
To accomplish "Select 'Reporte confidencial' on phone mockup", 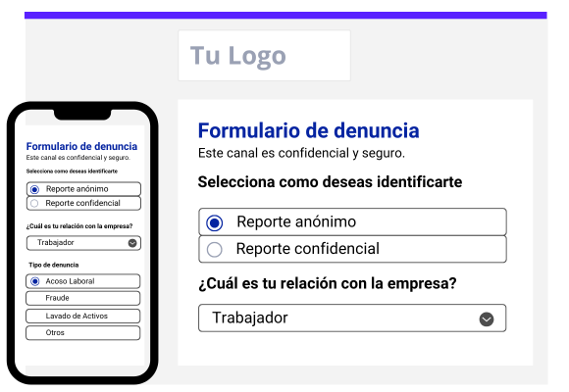I will (83, 203).
